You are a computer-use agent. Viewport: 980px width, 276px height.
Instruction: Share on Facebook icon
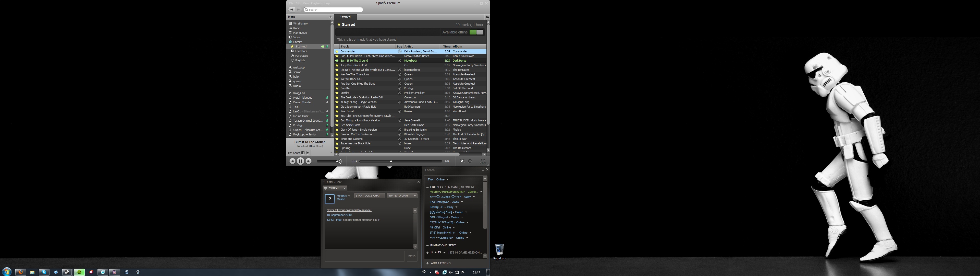point(303,153)
